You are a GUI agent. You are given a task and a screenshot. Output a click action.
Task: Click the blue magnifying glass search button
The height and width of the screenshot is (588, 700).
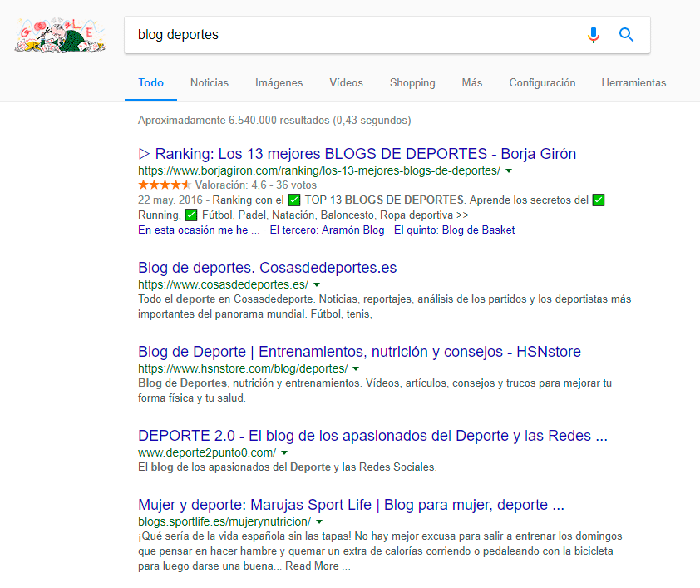[x=626, y=35]
